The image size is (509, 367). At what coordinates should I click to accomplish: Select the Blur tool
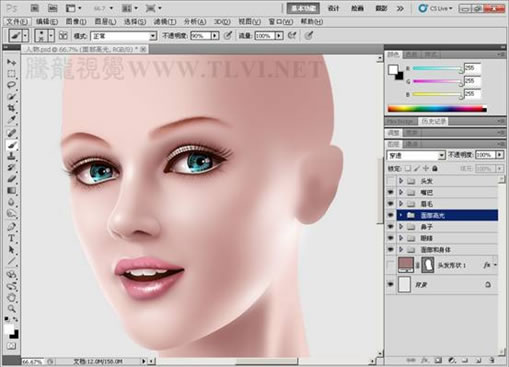[x=11, y=202]
